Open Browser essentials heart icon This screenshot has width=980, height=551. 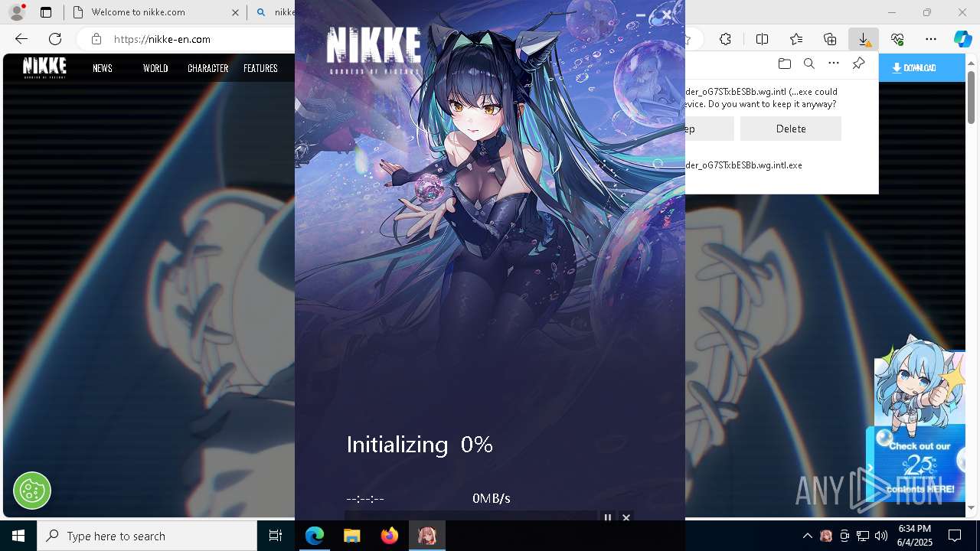click(897, 39)
